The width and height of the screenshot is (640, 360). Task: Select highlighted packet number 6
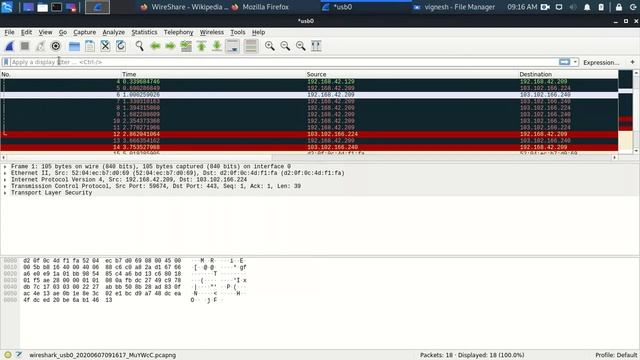(x=309, y=95)
